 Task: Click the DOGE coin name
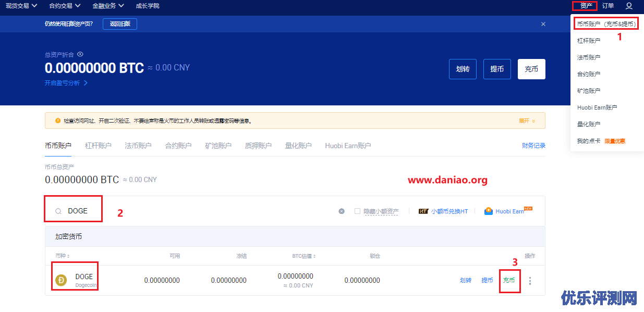(84, 277)
